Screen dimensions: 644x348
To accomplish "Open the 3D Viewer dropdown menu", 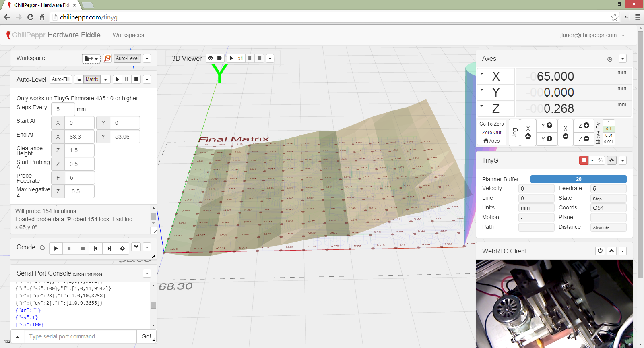I will point(270,58).
